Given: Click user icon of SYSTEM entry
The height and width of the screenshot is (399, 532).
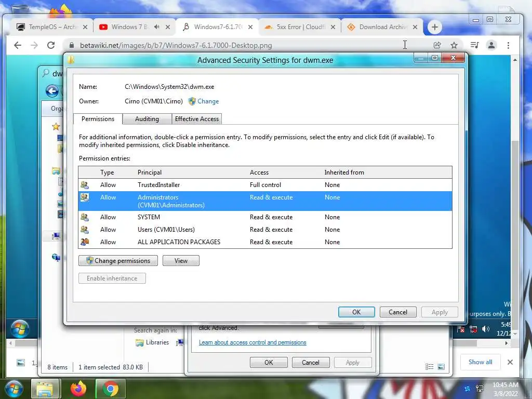Looking at the screenshot, I should pyautogui.click(x=85, y=217).
